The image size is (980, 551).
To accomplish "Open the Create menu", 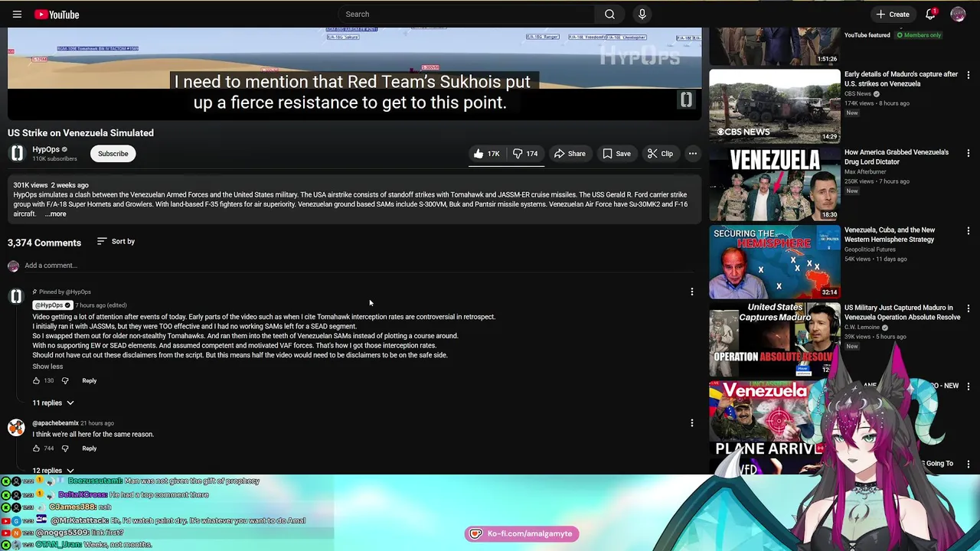I will point(893,14).
